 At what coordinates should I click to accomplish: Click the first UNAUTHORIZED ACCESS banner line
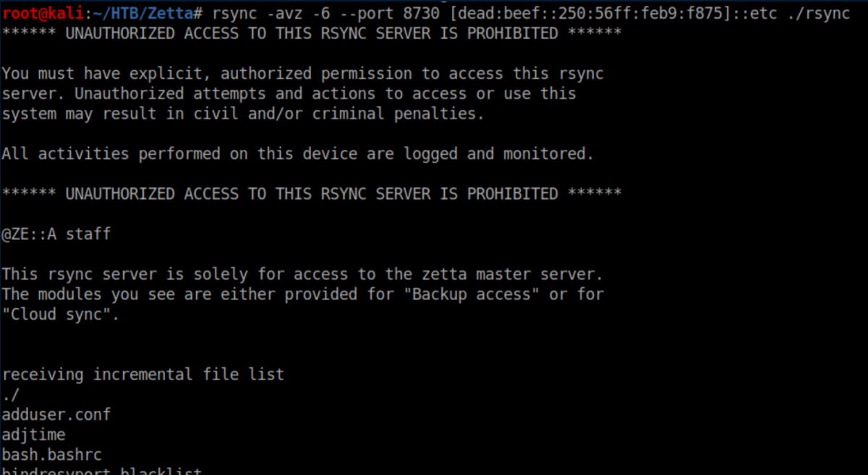[311, 33]
